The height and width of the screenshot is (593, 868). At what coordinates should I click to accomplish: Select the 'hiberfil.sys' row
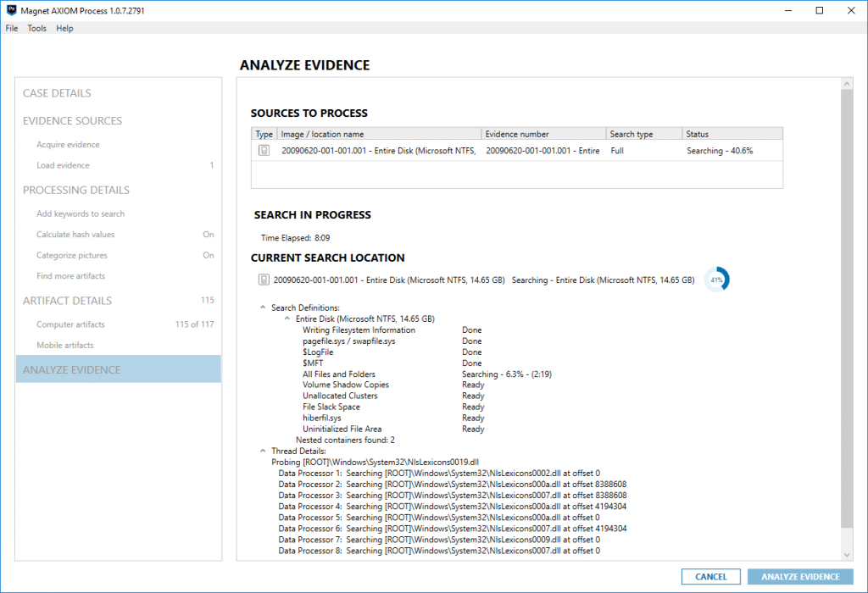tap(321, 418)
